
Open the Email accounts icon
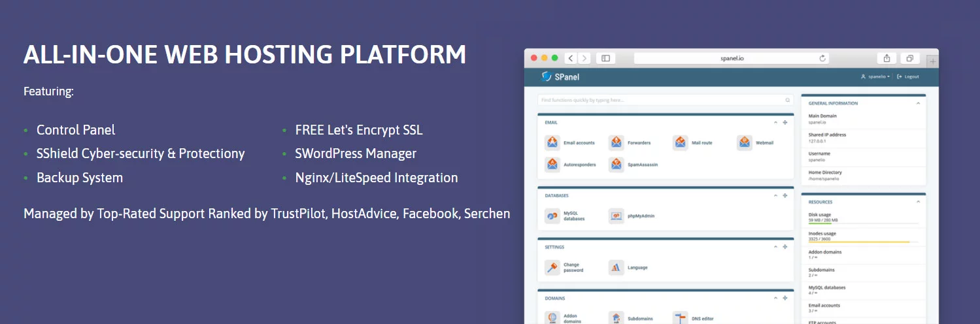(x=552, y=142)
